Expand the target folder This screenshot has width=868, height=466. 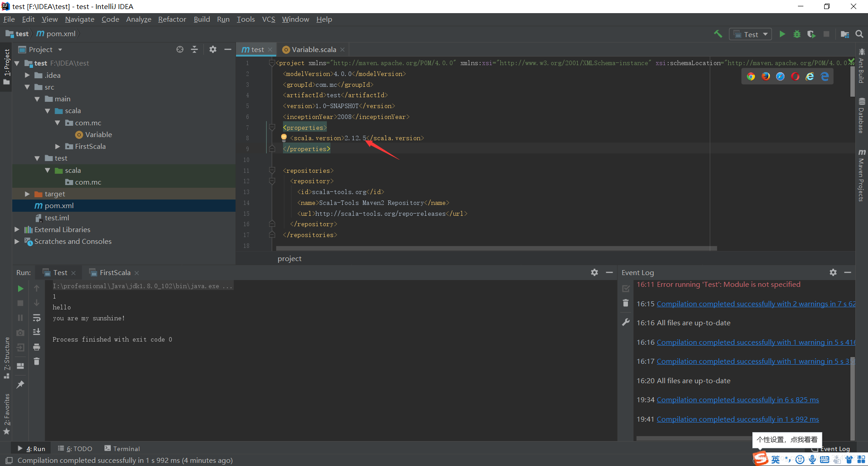point(27,194)
